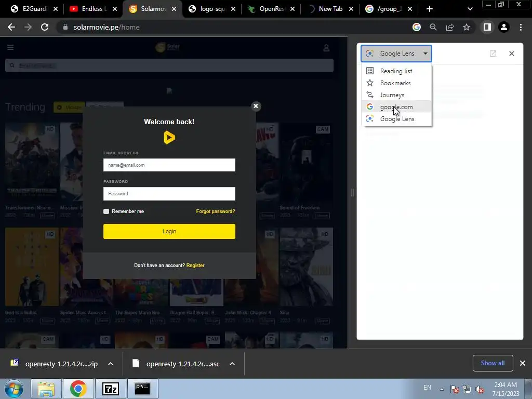Bookmark this page with the star icon
The width and height of the screenshot is (532, 399).
[467, 27]
